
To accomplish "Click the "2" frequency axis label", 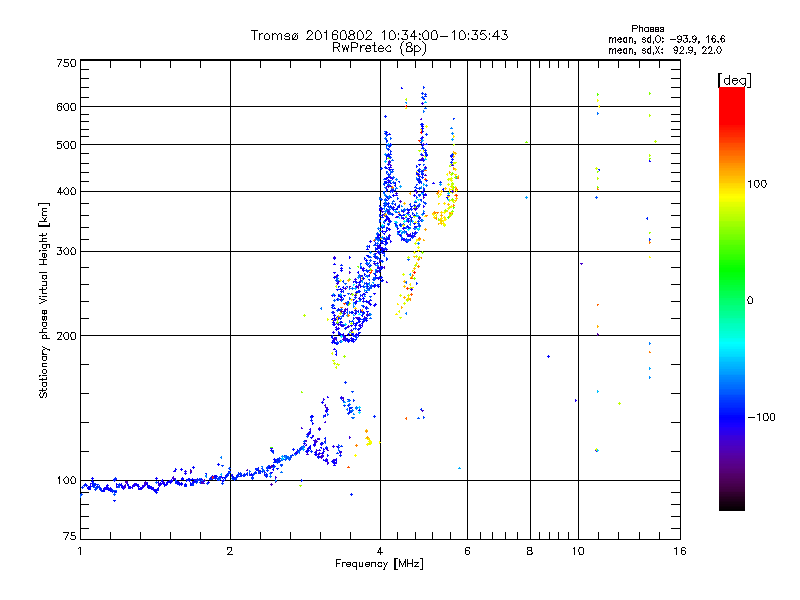I will pyautogui.click(x=230, y=551).
